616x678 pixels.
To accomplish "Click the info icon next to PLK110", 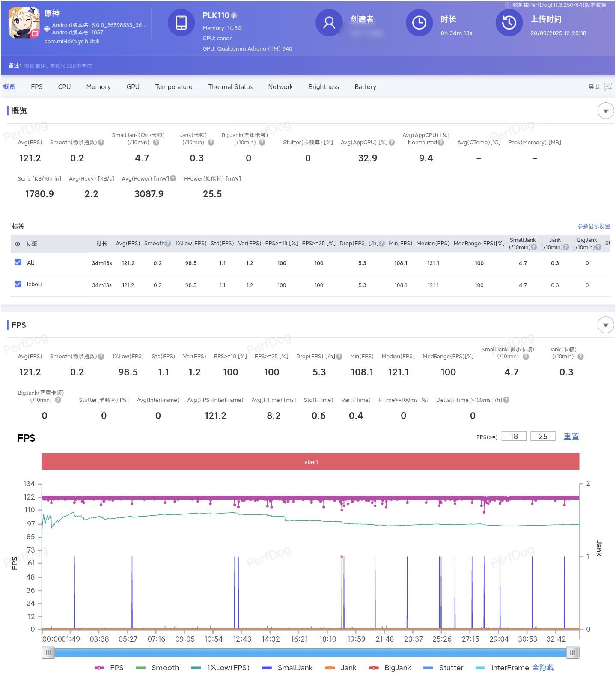I will pos(234,15).
